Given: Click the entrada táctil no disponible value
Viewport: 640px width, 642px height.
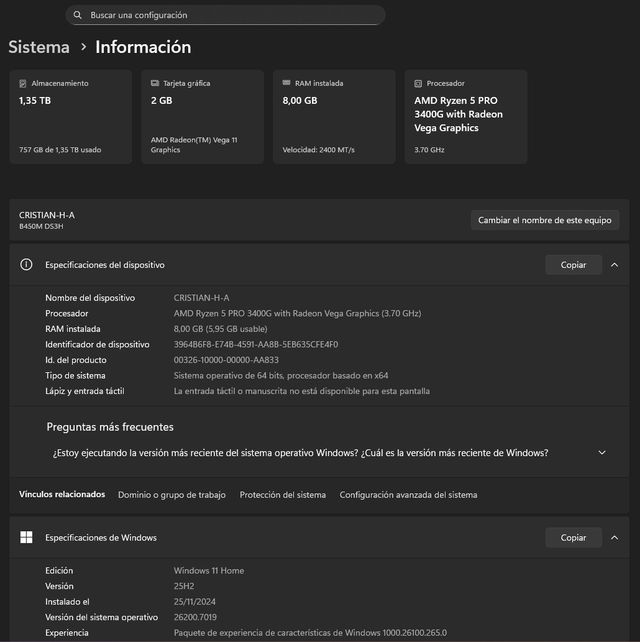Looking at the screenshot, I should [x=302, y=391].
